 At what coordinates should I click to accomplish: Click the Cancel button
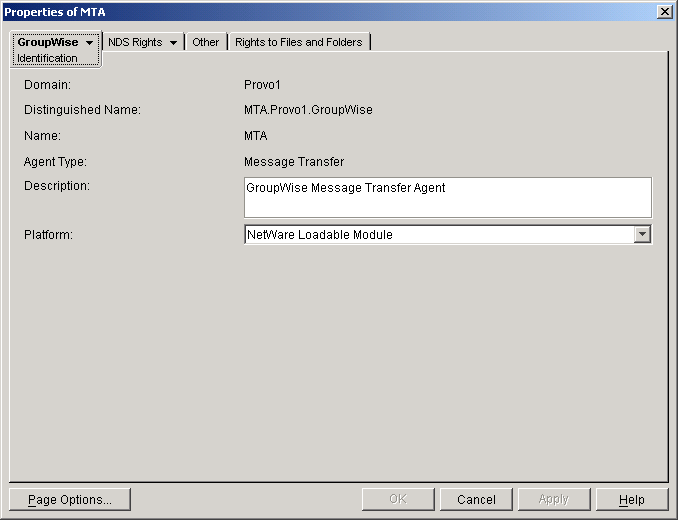(x=476, y=499)
